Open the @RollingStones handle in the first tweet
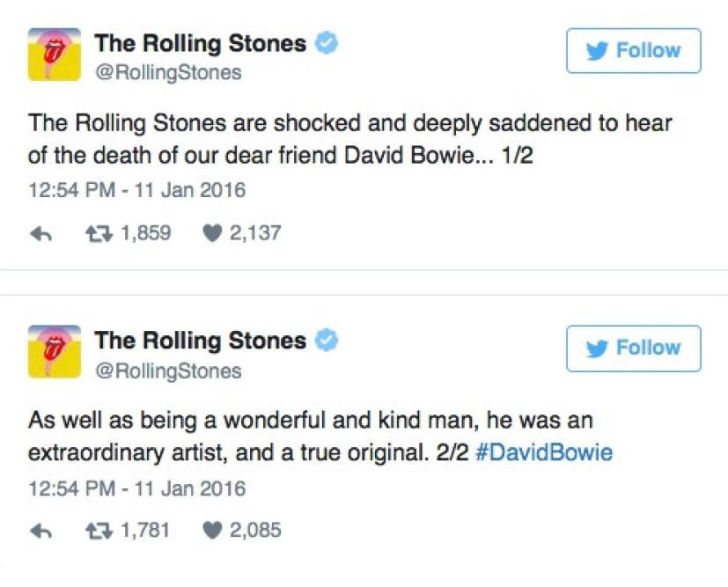Image resolution: width=728 pixels, height=587 pixels. coord(167,72)
